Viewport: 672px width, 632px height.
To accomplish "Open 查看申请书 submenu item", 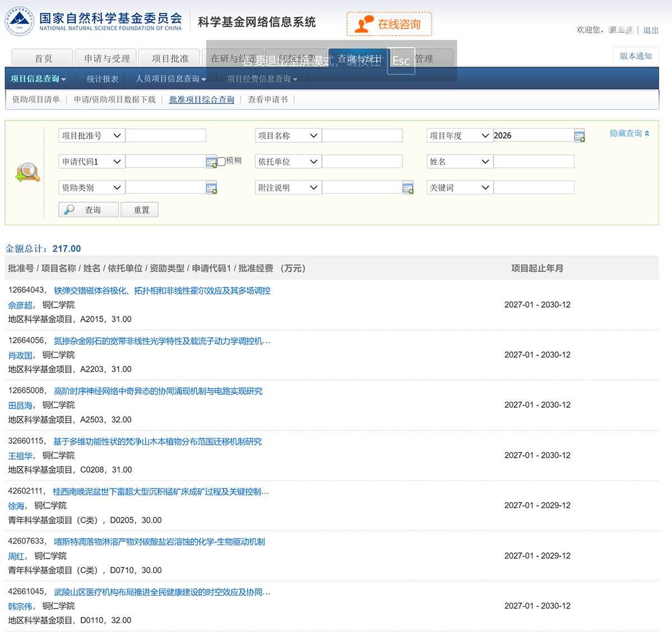I will click(268, 99).
